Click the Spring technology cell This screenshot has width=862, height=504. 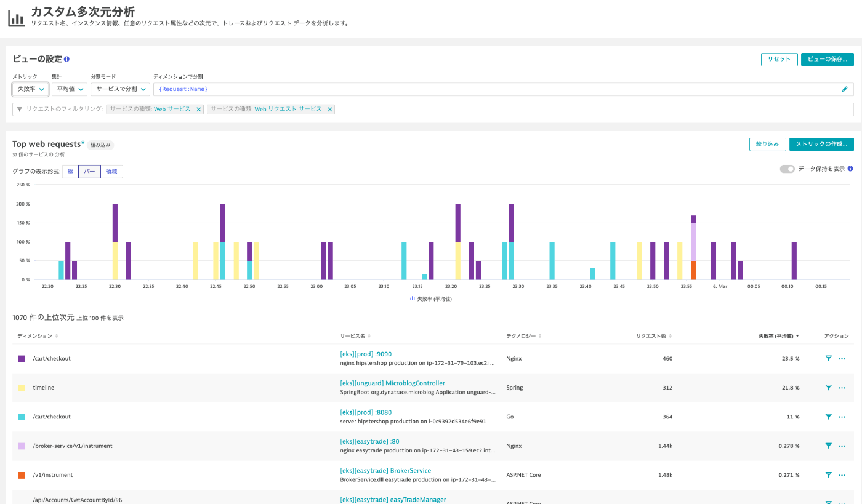click(x=514, y=388)
